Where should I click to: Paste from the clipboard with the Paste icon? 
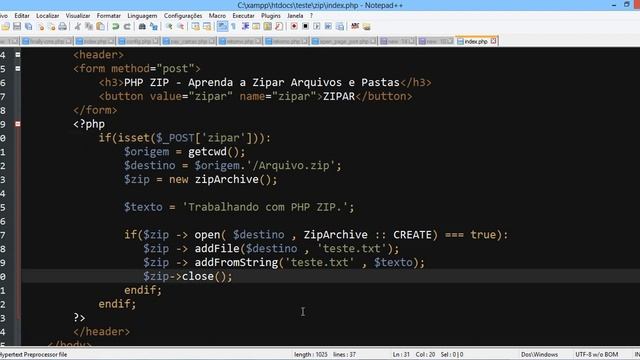[x=100, y=27]
